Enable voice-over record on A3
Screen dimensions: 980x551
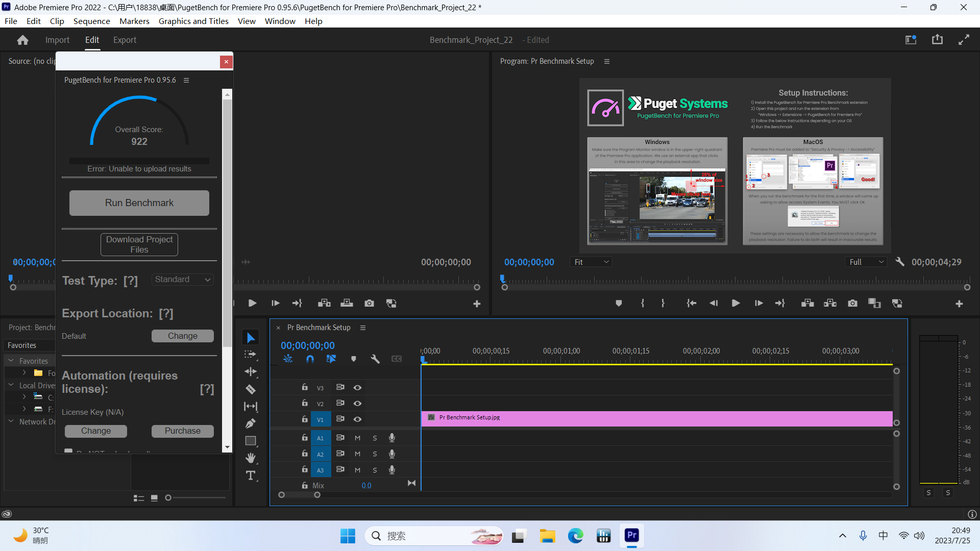[391, 470]
